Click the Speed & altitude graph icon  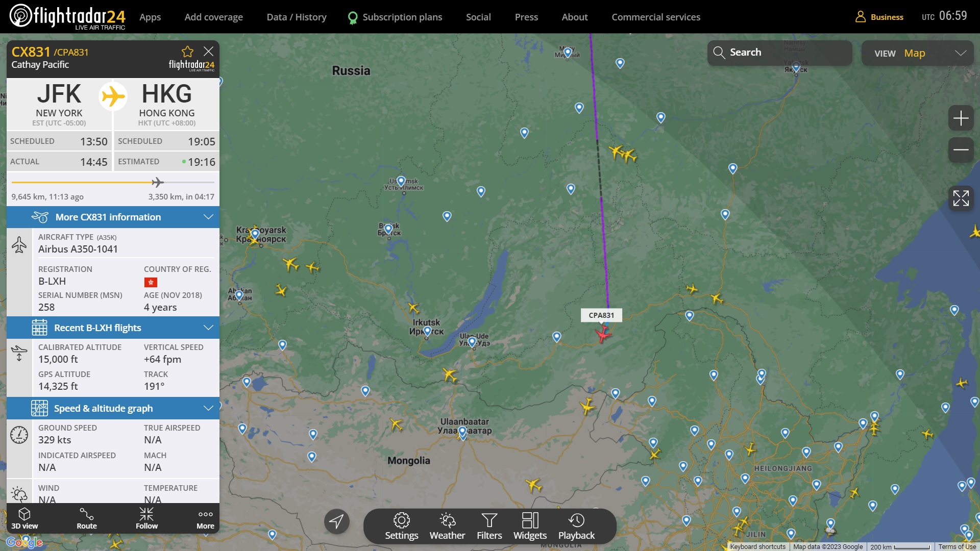[x=39, y=408]
